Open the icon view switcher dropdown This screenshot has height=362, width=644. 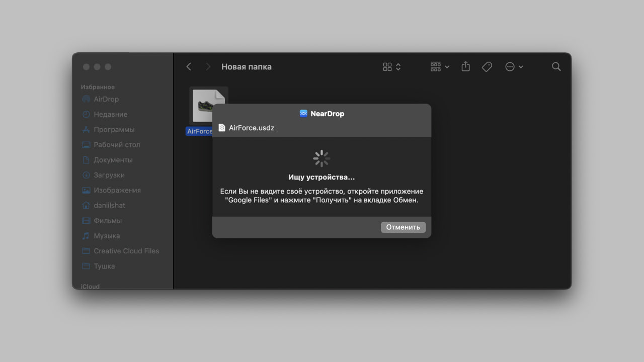coord(391,67)
